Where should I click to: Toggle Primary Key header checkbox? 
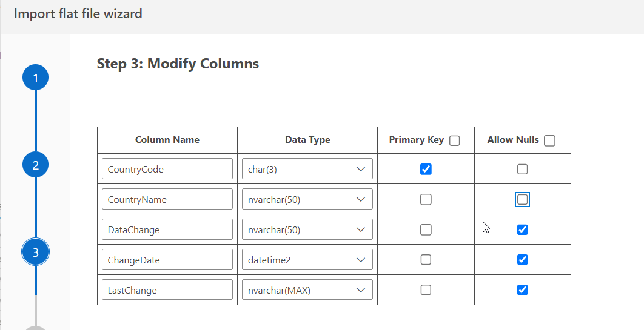coord(455,141)
